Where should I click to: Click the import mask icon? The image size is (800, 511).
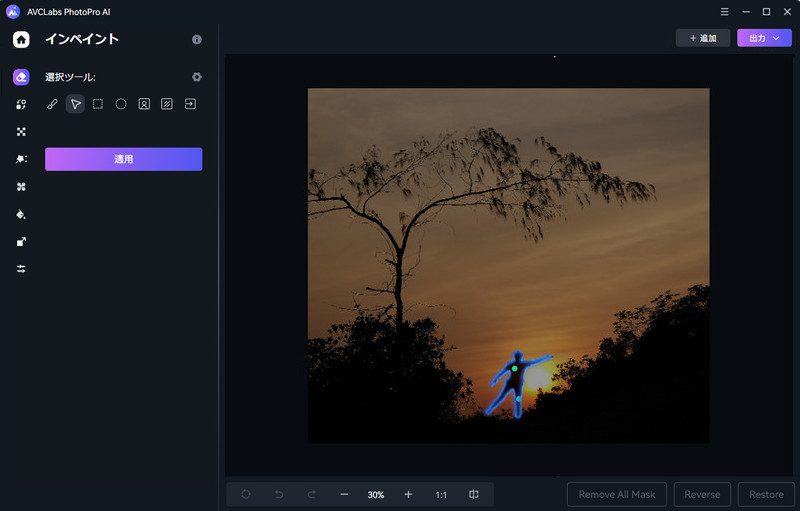pos(190,104)
